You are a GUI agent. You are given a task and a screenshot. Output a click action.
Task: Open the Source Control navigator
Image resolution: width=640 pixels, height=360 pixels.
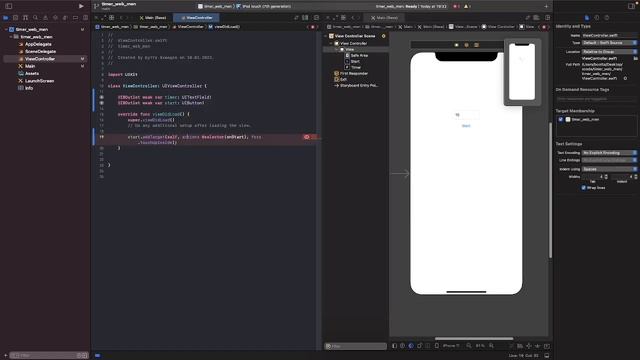coord(16,18)
